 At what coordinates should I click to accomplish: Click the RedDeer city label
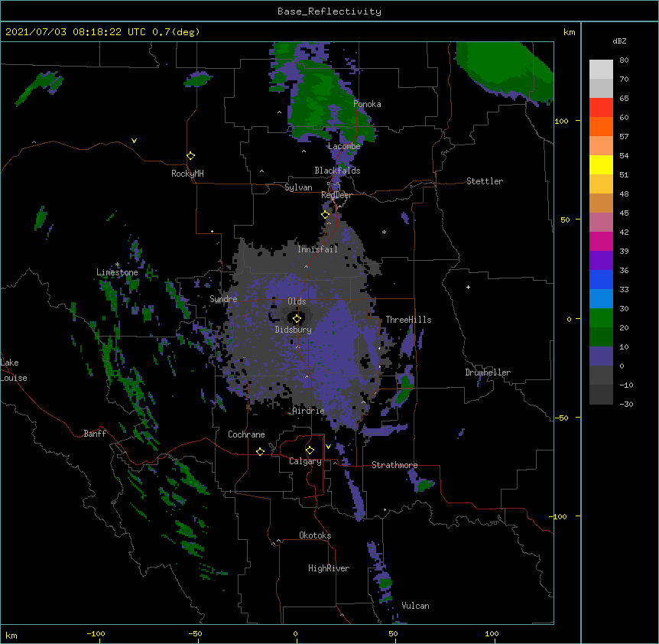pyautogui.click(x=336, y=195)
